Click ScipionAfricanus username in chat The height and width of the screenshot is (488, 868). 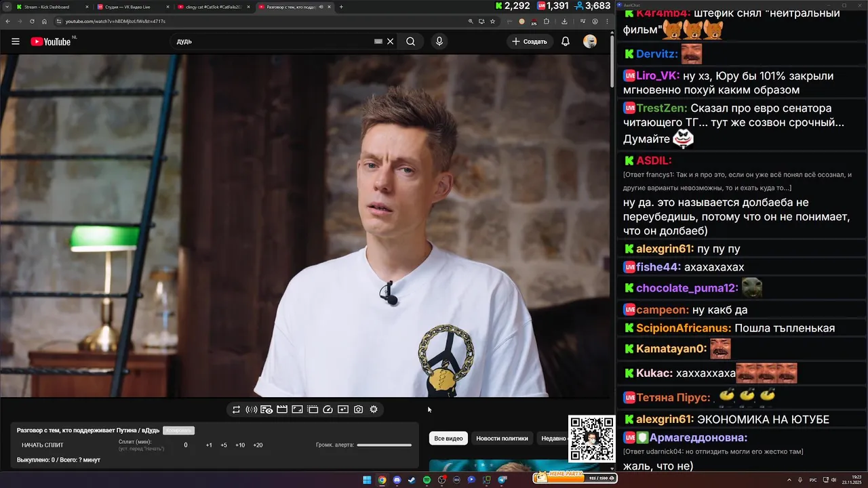[684, 328]
